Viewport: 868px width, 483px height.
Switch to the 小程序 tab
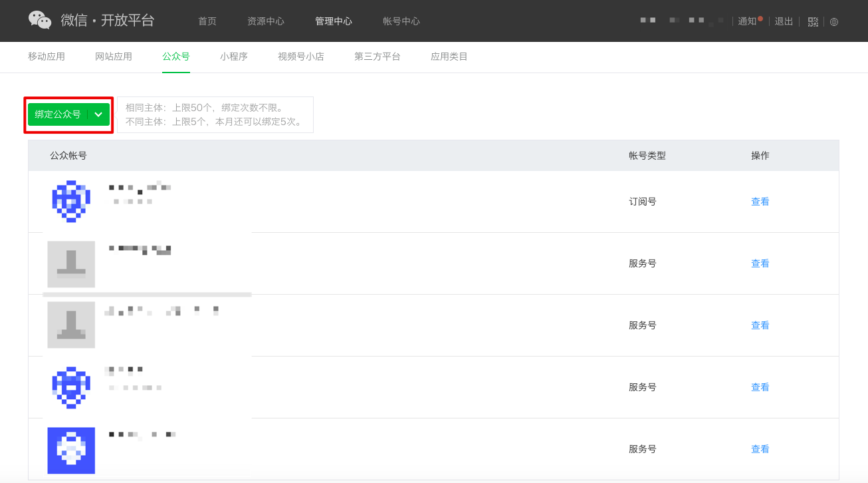coord(234,57)
